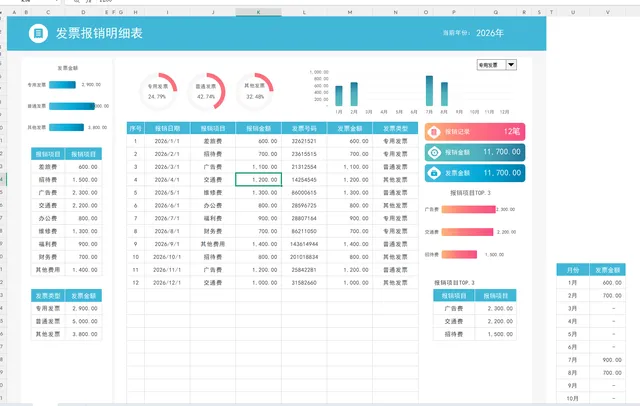
Task: Select column M header
Action: 350,12
